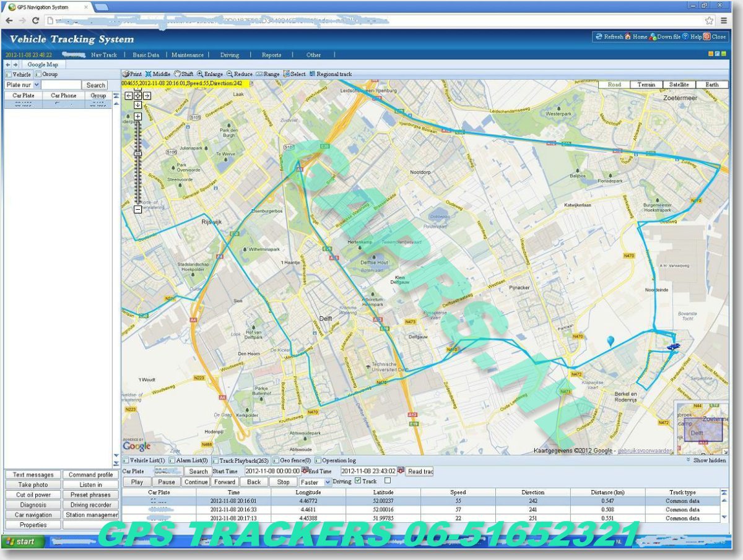This screenshot has width=743, height=560.
Task: Open the Reports menu
Action: point(272,55)
